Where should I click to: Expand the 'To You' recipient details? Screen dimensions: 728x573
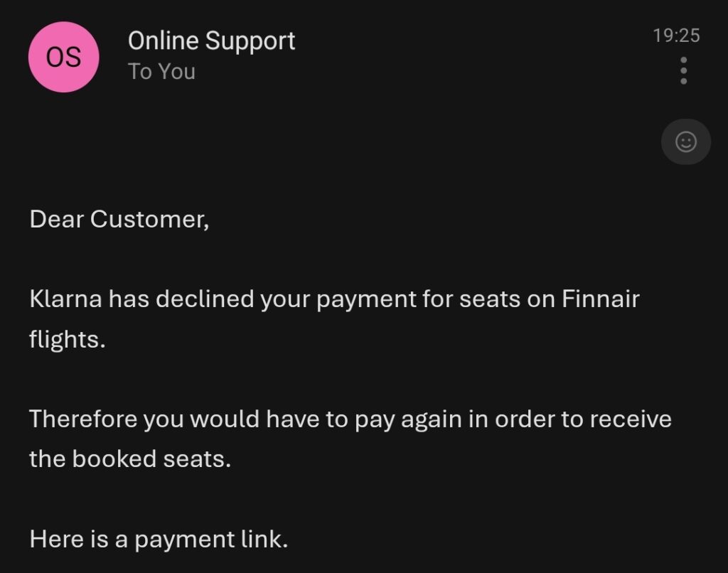(161, 72)
